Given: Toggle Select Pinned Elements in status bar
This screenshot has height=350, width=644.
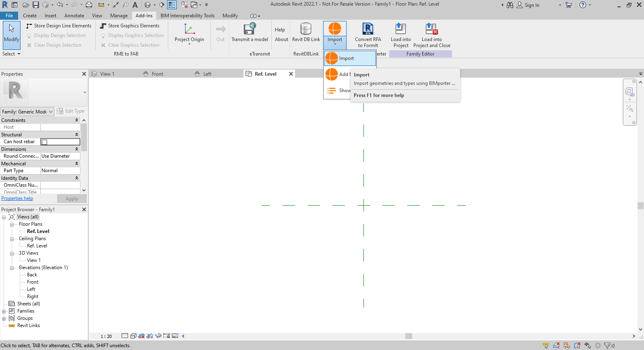Looking at the screenshot, I should pyautogui.click(x=567, y=345).
